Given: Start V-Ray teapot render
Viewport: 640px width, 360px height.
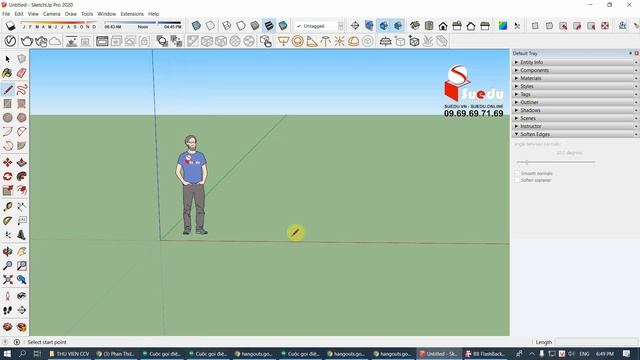Looking at the screenshot, I should coord(27,41).
